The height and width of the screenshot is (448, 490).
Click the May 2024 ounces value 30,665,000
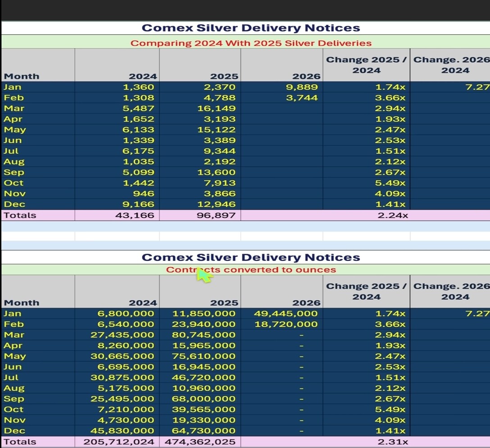tap(122, 357)
